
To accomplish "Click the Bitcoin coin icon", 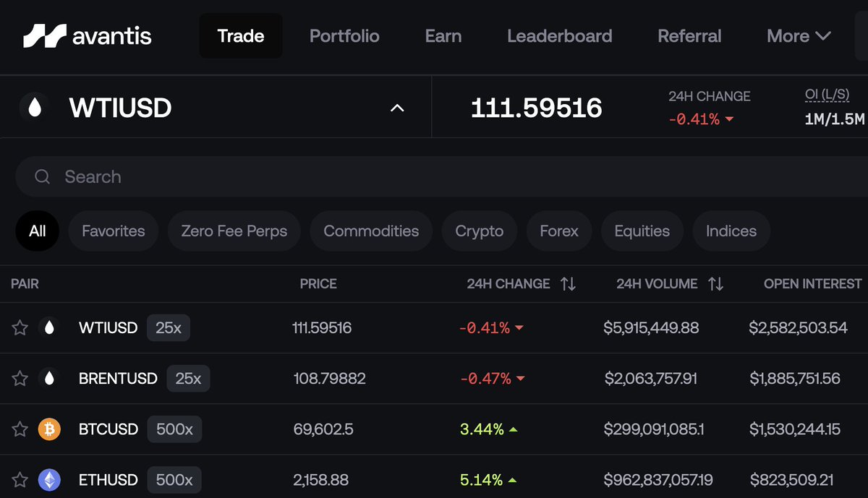I will pyautogui.click(x=49, y=429).
